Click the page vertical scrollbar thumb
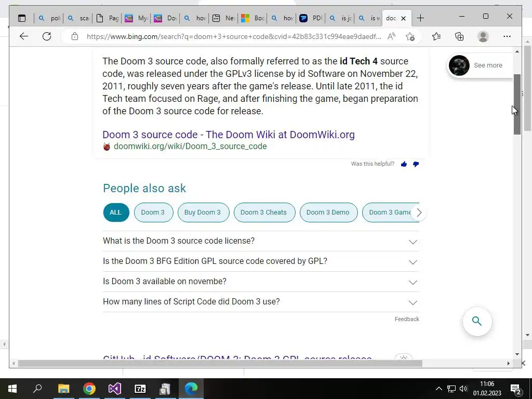Screen dimensions: 532x399 517,104
